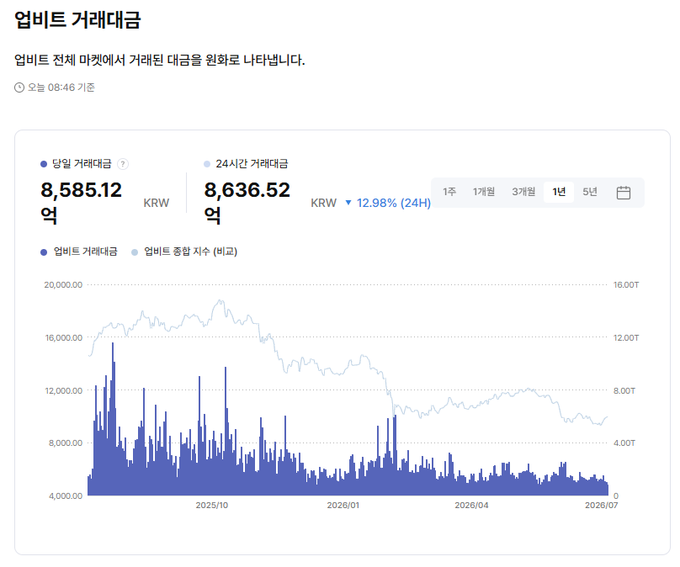
Task: Open the calendar date picker icon
Action: (x=623, y=192)
